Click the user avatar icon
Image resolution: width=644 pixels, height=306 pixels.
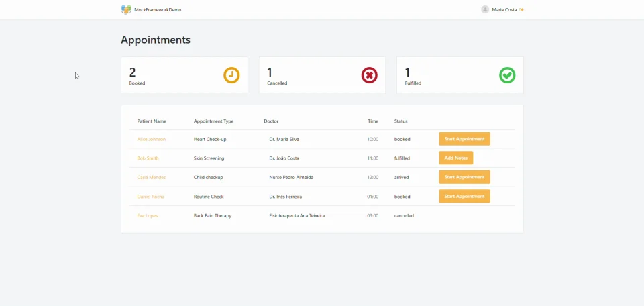[485, 9]
